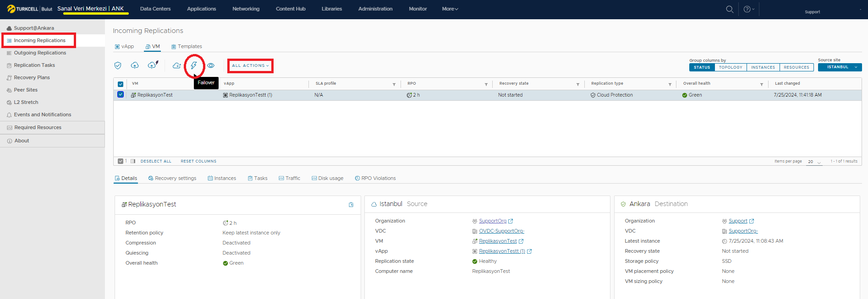Viewport: 868px width, 299px height.
Task: Open the Recovery settings tab
Action: pyautogui.click(x=172, y=179)
